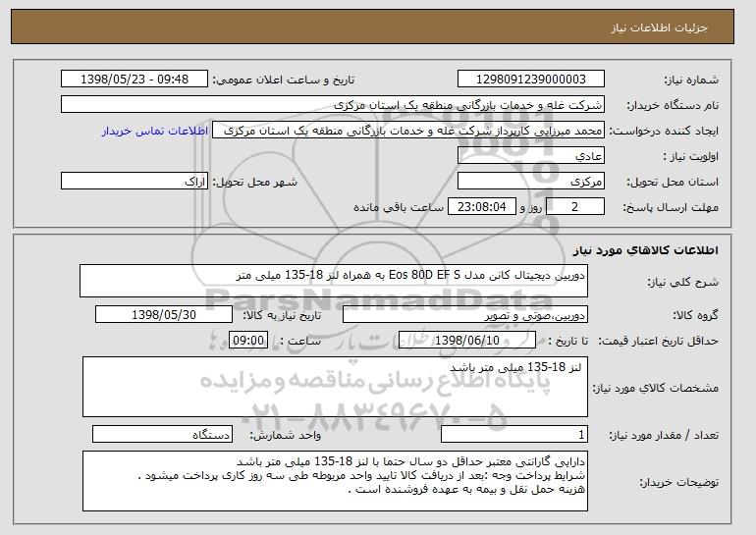Click the header جزئیات اطلاعات نیاز
The image size is (756, 535).
click(x=659, y=27)
